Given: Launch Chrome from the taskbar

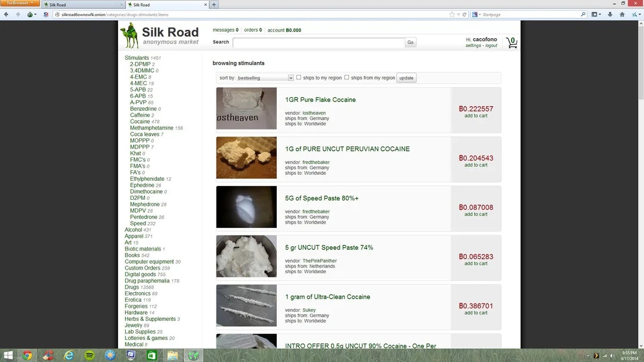Looking at the screenshot, I should point(27,355).
